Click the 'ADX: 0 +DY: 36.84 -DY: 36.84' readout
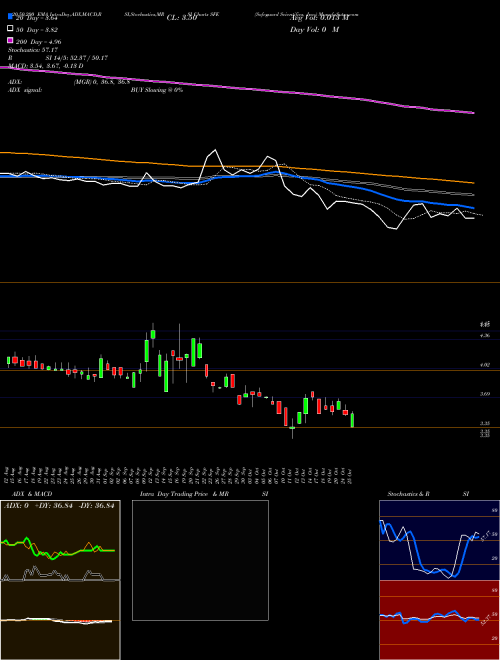500x660 pixels. 59,506
